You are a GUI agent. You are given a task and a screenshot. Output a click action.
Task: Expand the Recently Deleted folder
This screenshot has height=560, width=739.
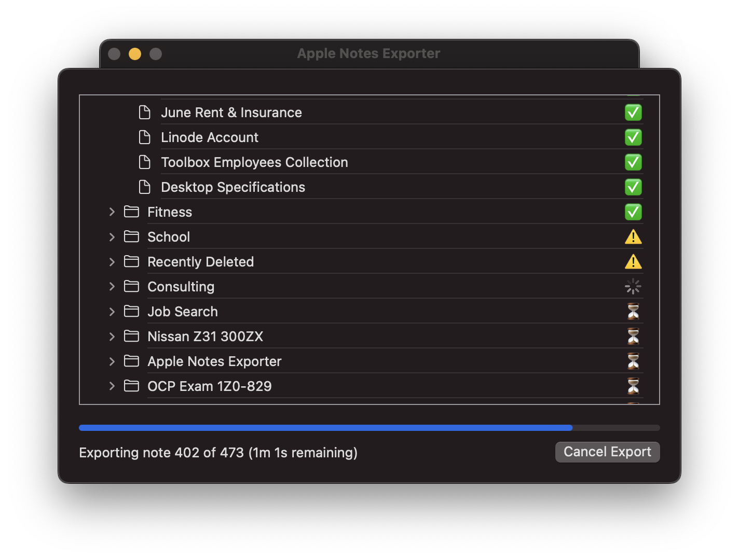tap(112, 261)
